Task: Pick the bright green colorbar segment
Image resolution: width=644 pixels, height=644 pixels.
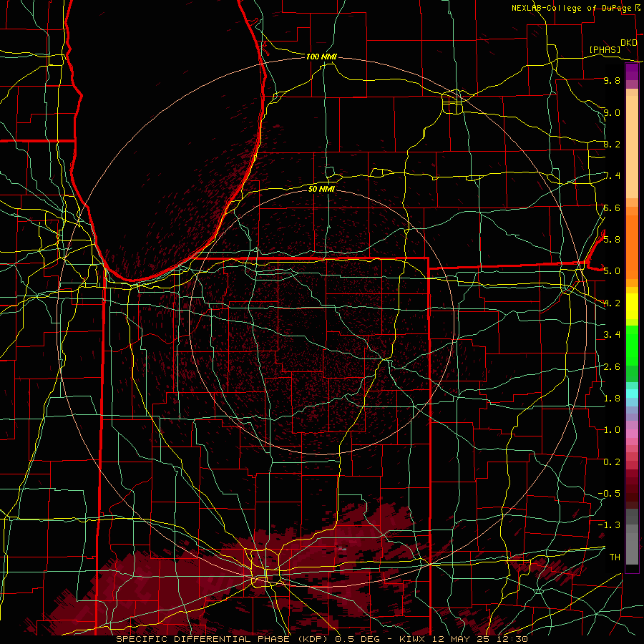Action: [x=632, y=345]
